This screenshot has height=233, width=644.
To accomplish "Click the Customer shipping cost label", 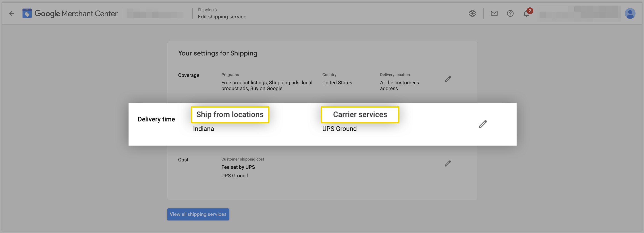I will pos(243,159).
